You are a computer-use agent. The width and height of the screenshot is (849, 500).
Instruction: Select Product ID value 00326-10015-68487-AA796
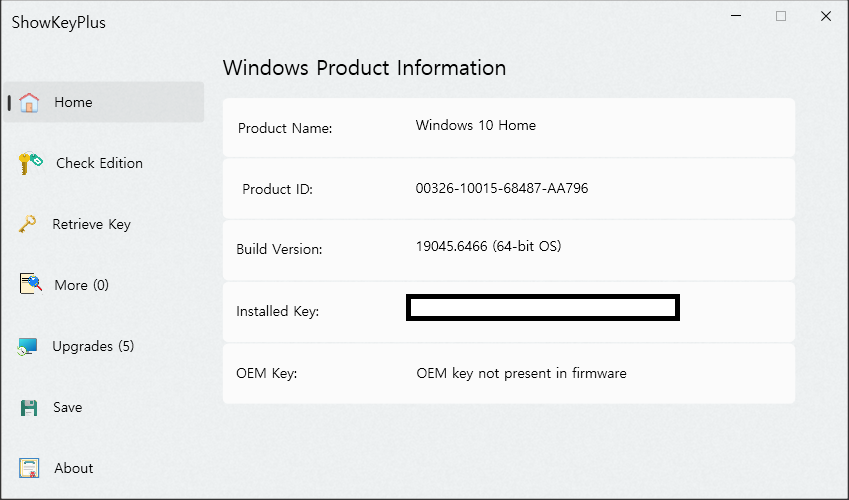(501, 189)
